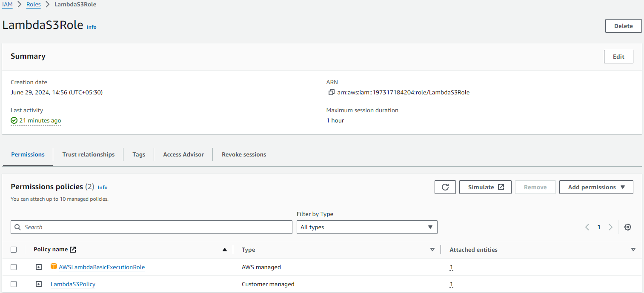Check the LambdaS3Policy row
644x293 pixels.
click(x=14, y=284)
